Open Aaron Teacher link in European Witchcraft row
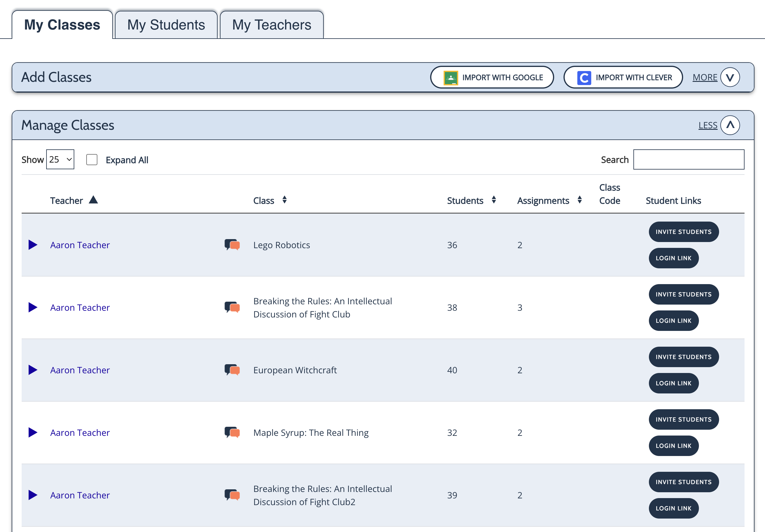 [80, 370]
